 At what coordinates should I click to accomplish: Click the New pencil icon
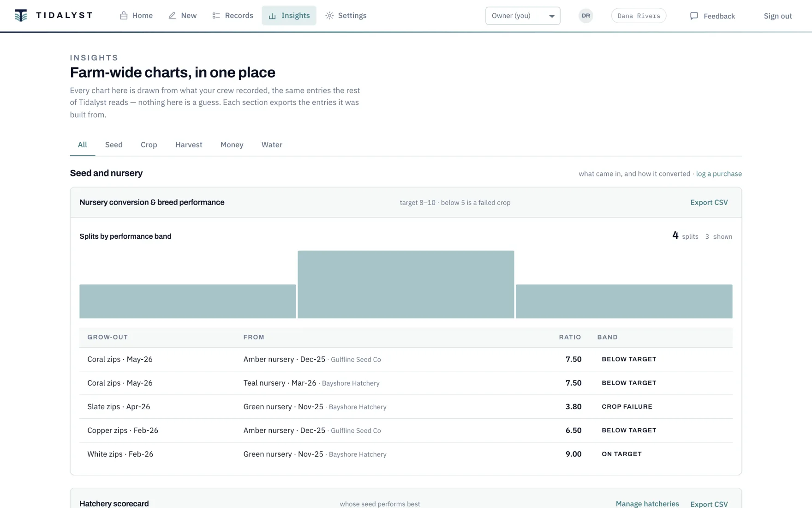pos(172,16)
